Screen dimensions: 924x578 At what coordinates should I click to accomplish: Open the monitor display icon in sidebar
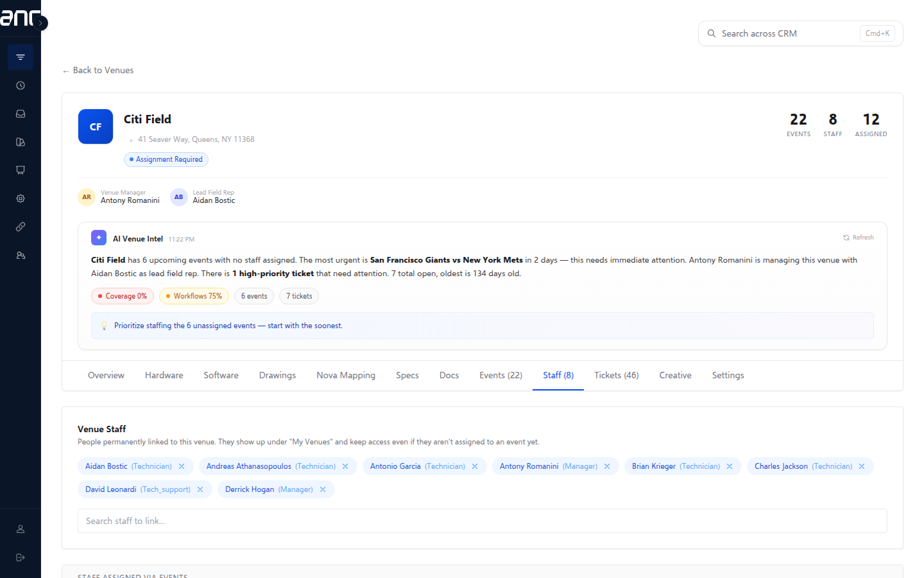coord(21,170)
